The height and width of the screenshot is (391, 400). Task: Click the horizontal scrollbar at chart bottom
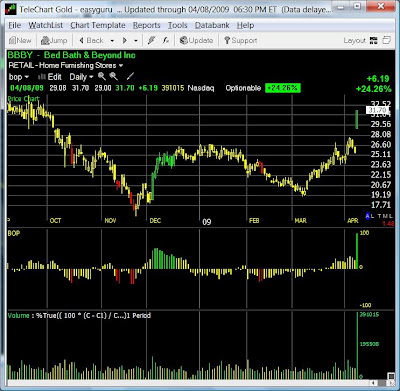coord(199,383)
